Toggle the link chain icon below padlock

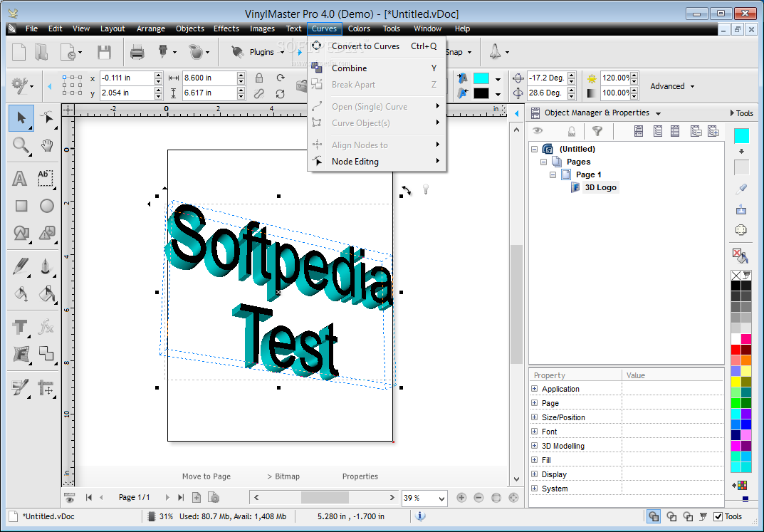point(259,93)
